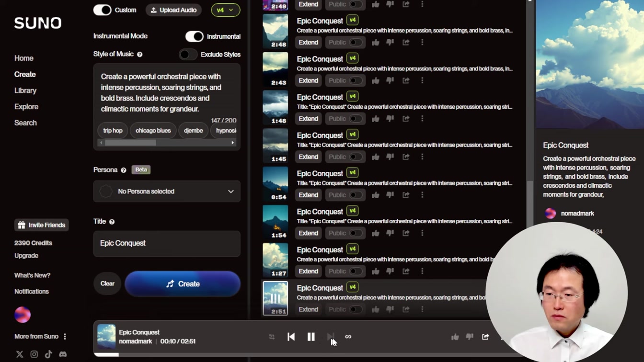
Task: Share the 1:27 Epic Conquest track
Action: click(406, 271)
